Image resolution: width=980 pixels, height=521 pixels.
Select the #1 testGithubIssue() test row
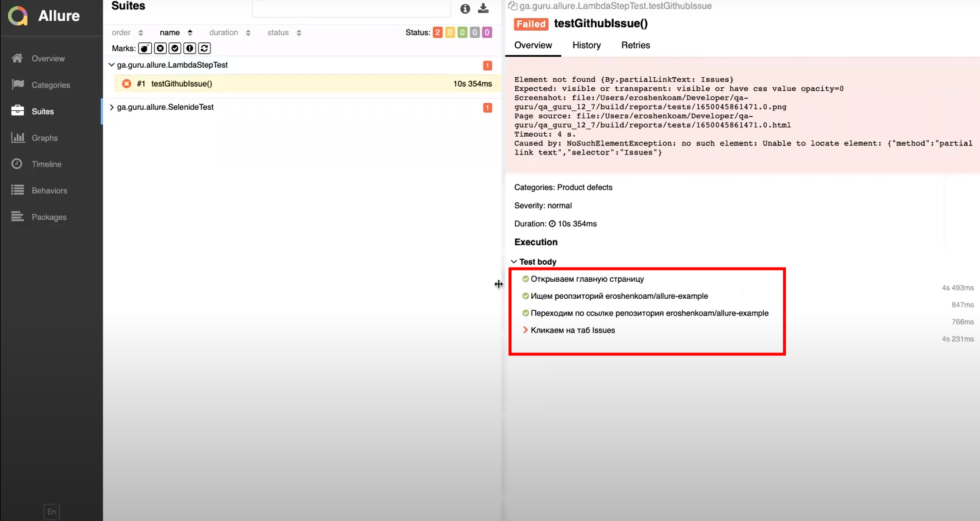(x=307, y=84)
